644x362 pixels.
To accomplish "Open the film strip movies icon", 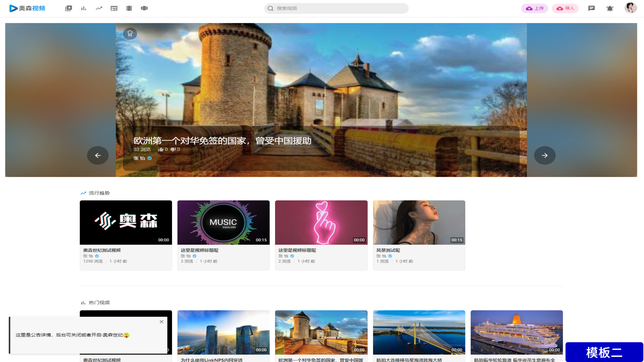I will pos(129,8).
